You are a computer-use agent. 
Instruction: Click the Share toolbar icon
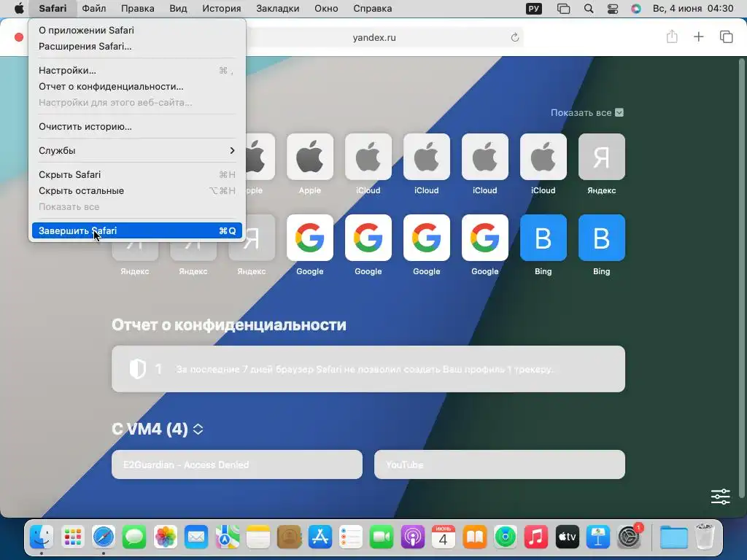[x=672, y=36]
